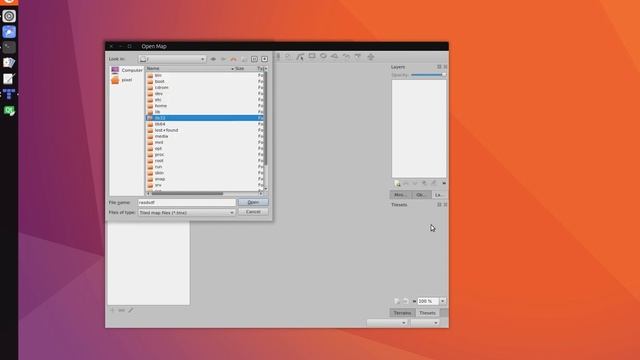Image resolution: width=640 pixels, height=360 pixels.
Task: Select the lost+found folder
Action: tap(204, 130)
